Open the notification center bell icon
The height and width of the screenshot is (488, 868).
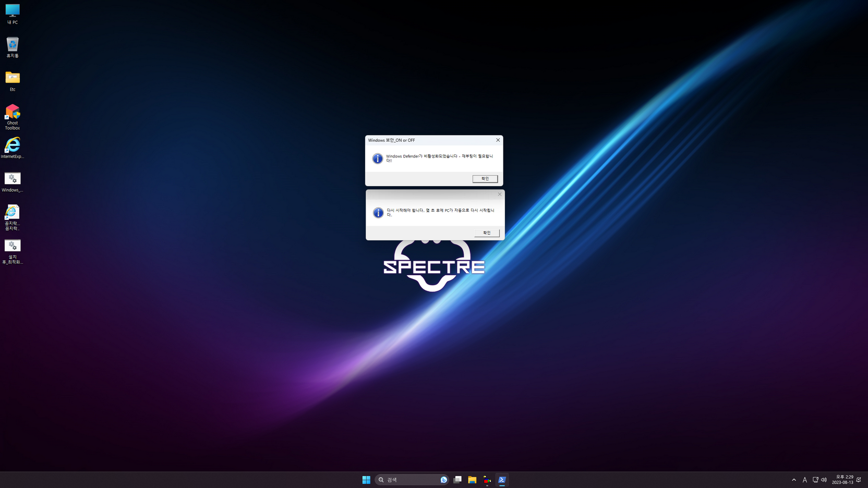click(859, 480)
